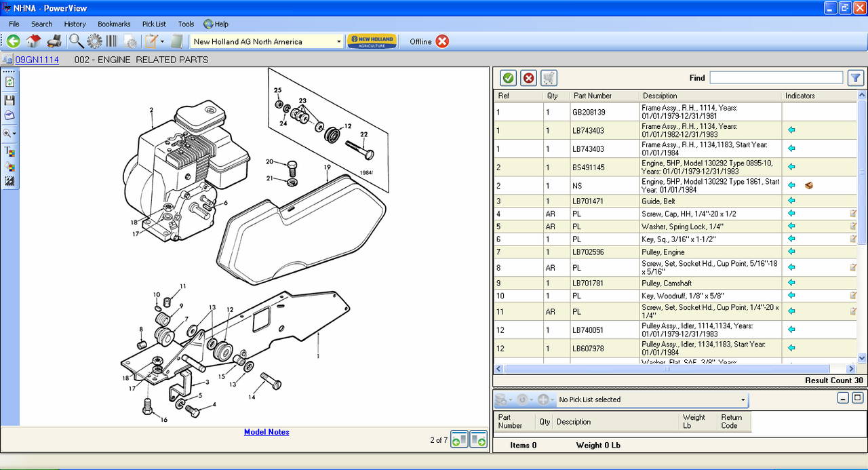This screenshot has width=868, height=470.
Task: Select part number GB208139
Action: [589, 112]
